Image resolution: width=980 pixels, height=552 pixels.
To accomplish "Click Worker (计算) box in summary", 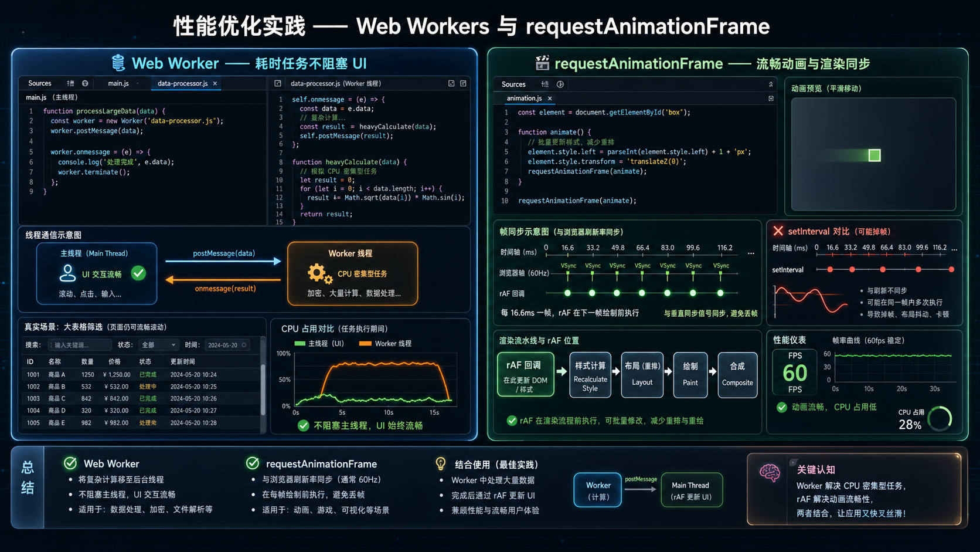I will (598, 490).
